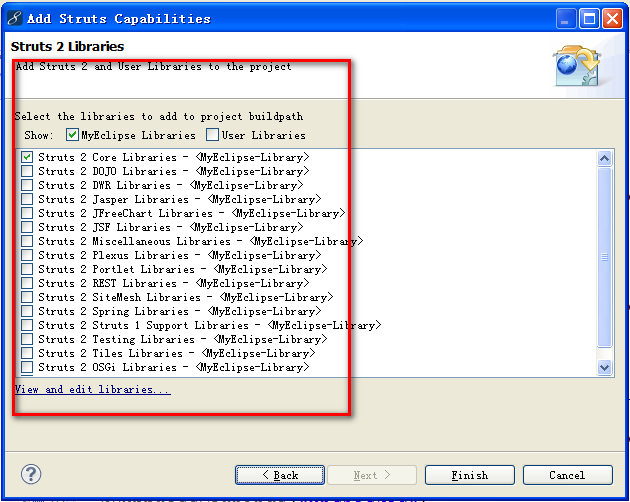Click the help question mark icon
Image resolution: width=630 pixels, height=502 pixels.
pos(31,474)
